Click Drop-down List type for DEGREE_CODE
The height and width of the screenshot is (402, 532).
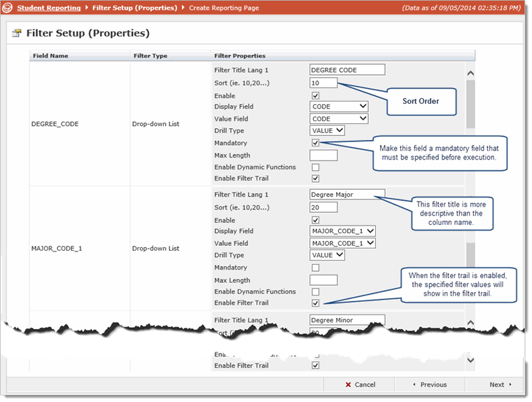(155, 124)
